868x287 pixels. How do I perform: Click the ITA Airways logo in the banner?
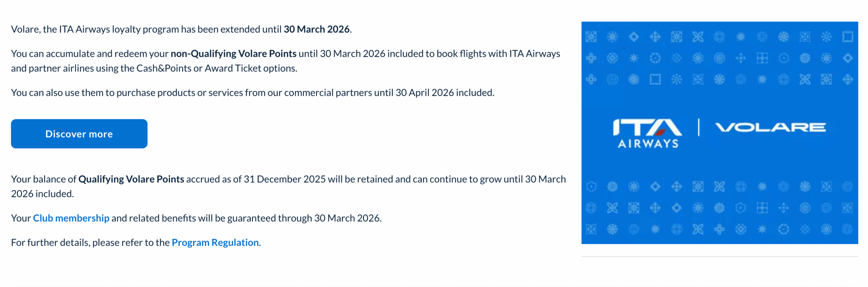(x=647, y=133)
